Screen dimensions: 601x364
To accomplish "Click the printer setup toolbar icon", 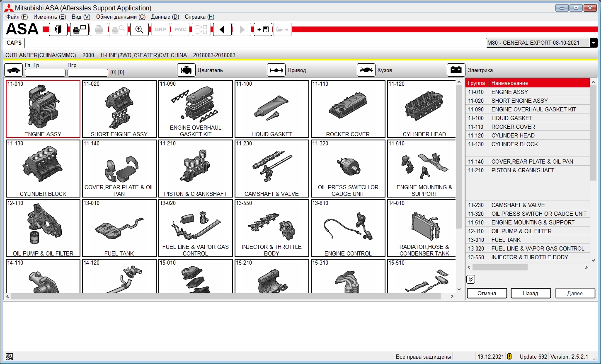I will coord(79,29).
